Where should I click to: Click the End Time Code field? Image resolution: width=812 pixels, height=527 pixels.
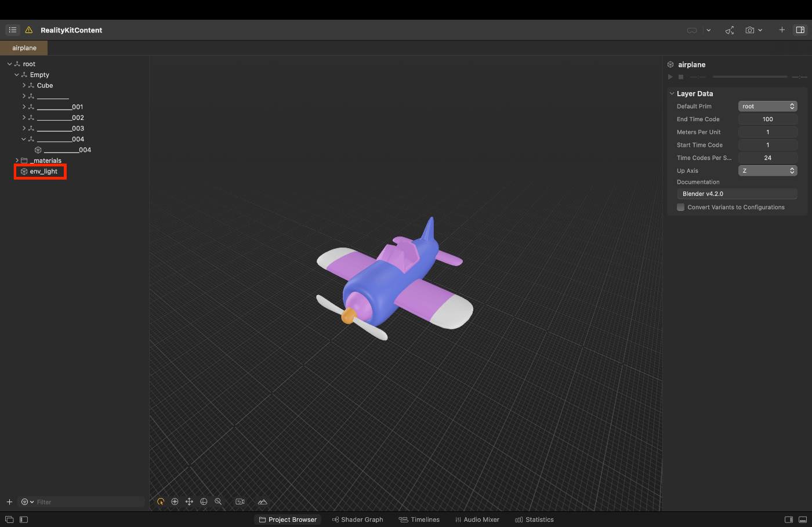[767, 119]
